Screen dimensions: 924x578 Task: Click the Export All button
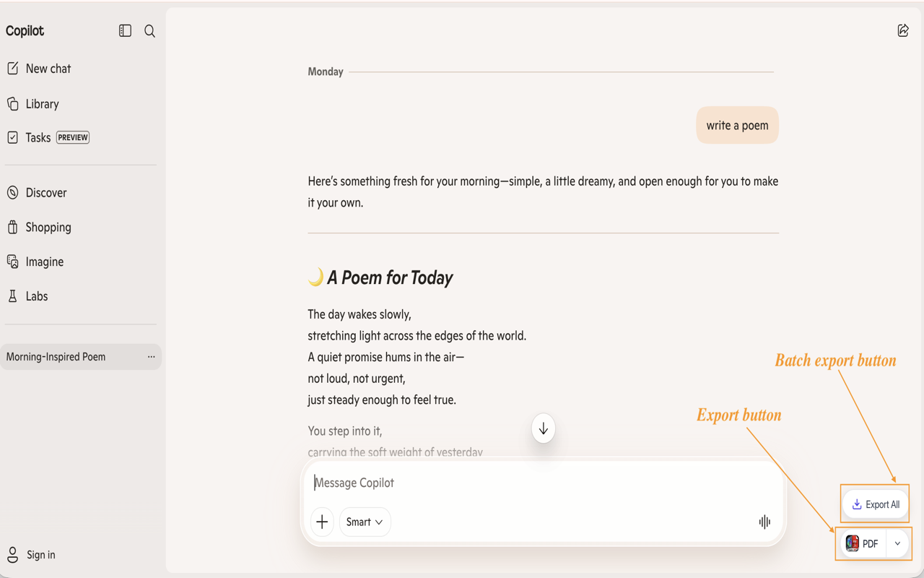876,504
